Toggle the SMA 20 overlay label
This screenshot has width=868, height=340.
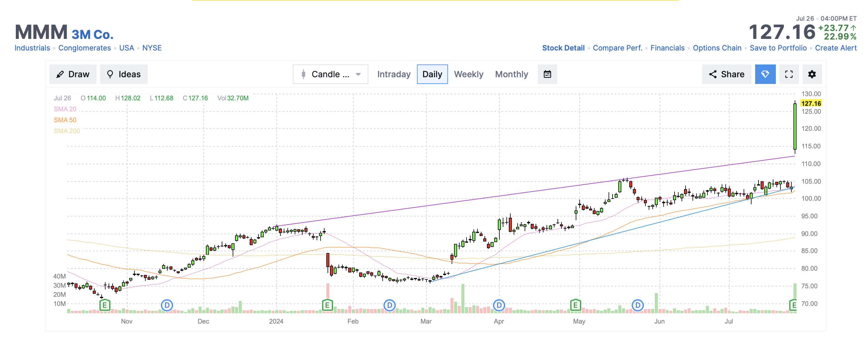click(x=65, y=109)
